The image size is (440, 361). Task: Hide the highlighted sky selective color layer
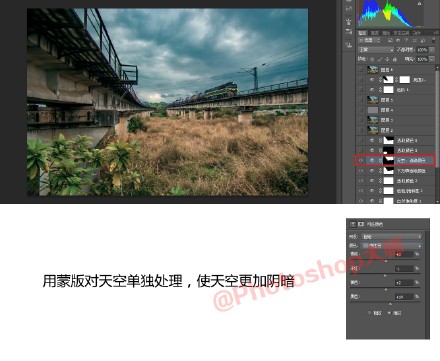pyautogui.click(x=361, y=160)
